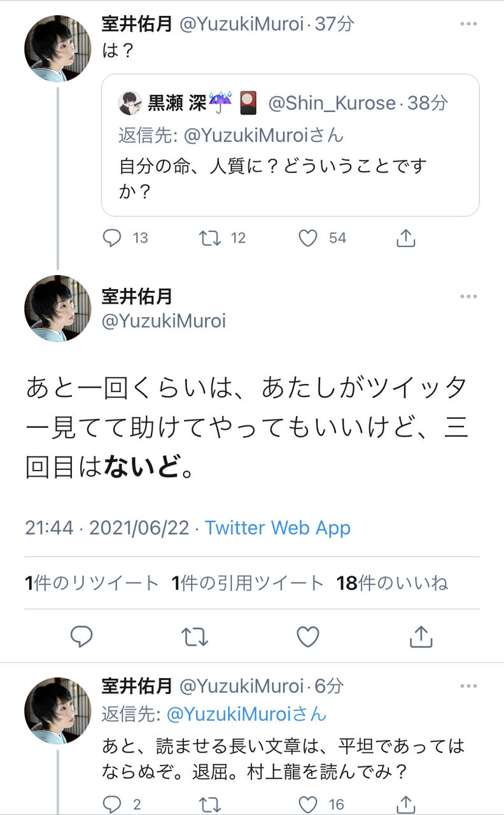Share the top tweet via share icon
This screenshot has height=815, width=504.
[x=406, y=238]
